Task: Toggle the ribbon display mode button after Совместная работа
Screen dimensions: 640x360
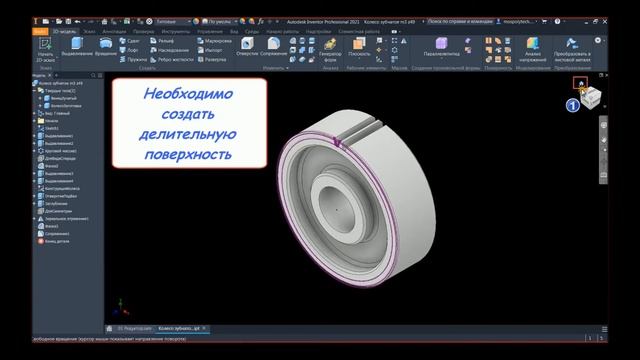Action: [x=395, y=31]
